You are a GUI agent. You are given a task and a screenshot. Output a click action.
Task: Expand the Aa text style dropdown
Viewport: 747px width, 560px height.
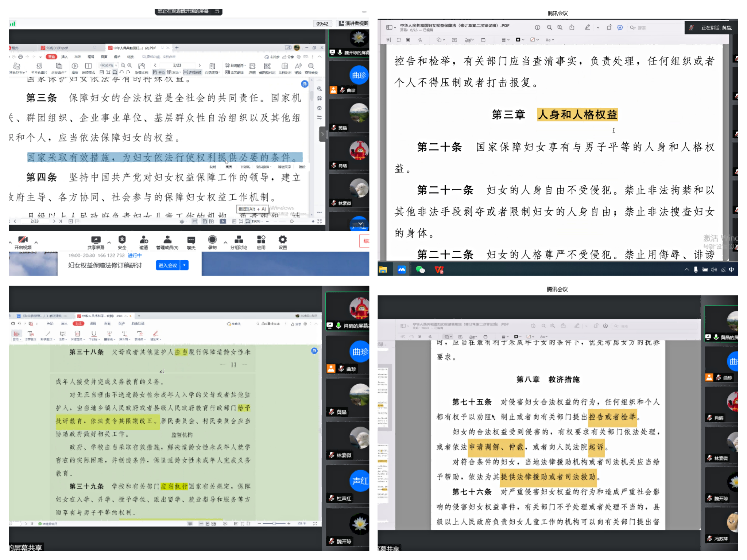point(550,40)
